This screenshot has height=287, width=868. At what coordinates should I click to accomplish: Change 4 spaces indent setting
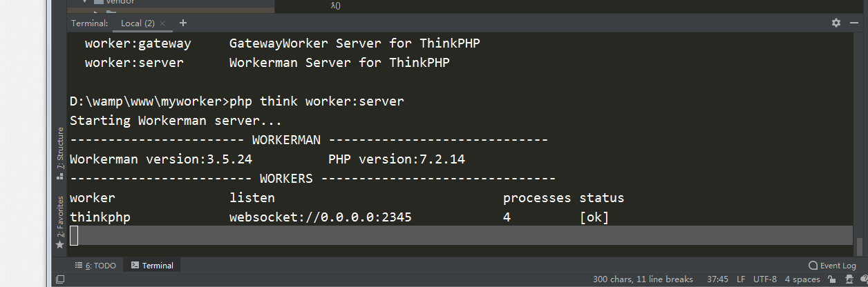[x=802, y=279]
